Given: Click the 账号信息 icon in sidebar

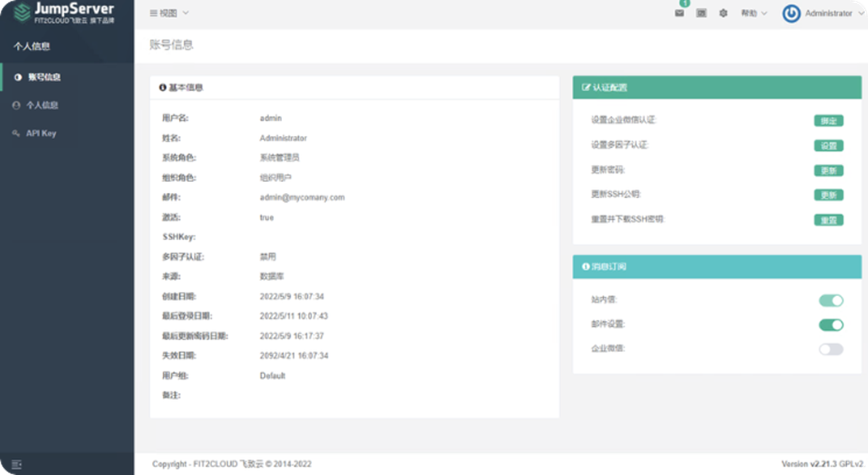Looking at the screenshot, I should click(18, 77).
